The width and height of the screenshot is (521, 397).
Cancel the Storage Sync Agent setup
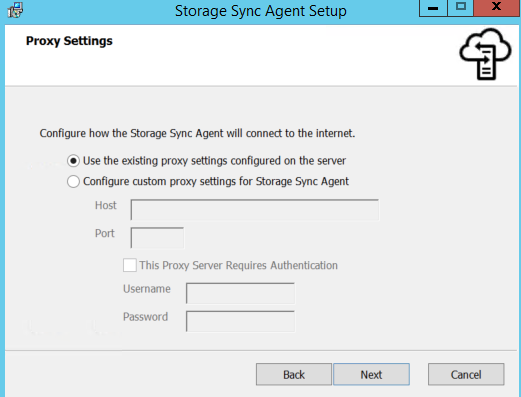tap(466, 374)
